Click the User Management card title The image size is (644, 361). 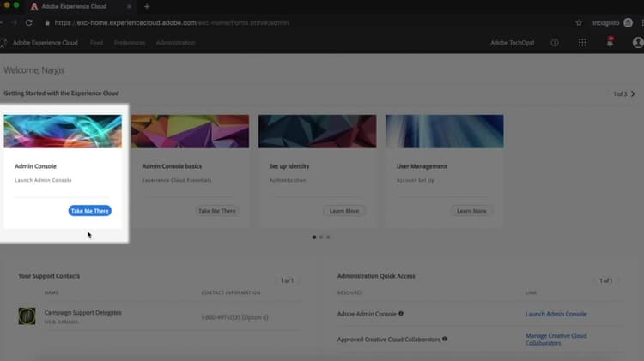point(422,166)
